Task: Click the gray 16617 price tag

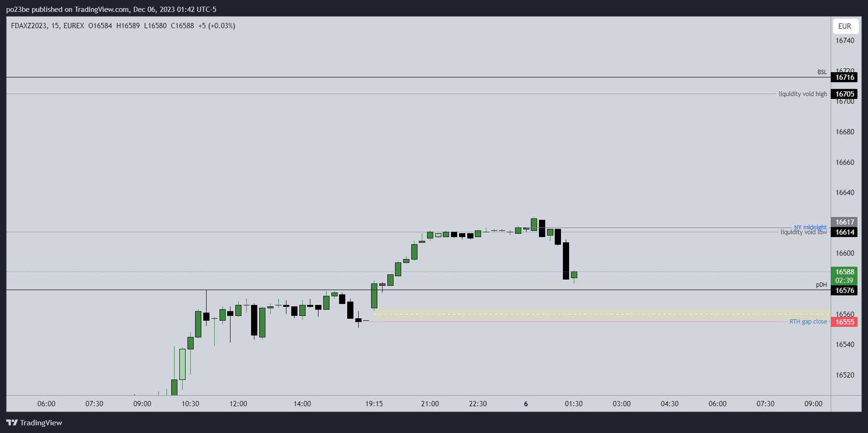Action: point(845,222)
